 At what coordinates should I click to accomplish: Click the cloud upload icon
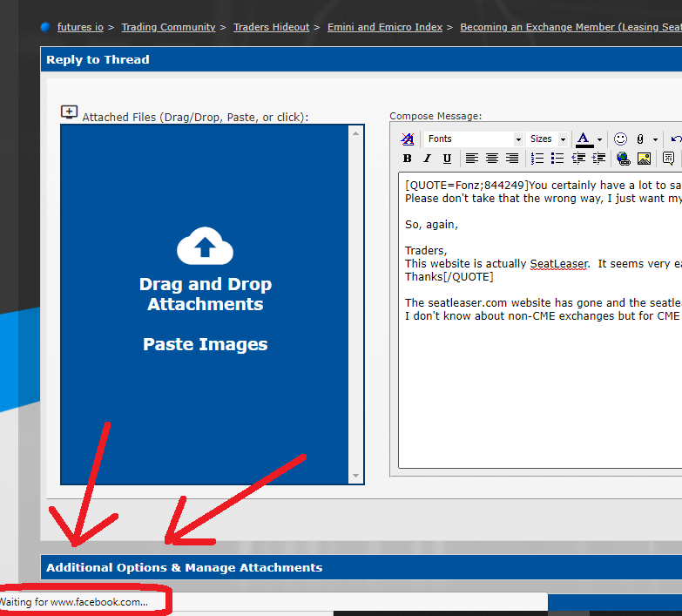(205, 246)
